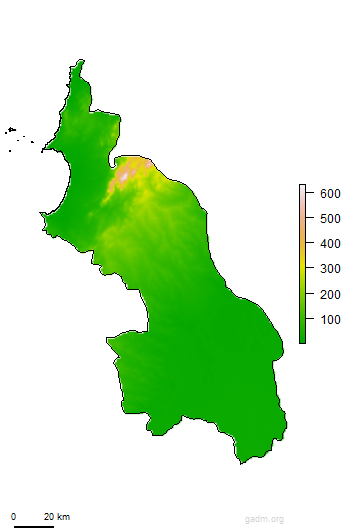The width and height of the screenshot is (361, 528).
Task: Click the 300 legend label
Action: 330,269
